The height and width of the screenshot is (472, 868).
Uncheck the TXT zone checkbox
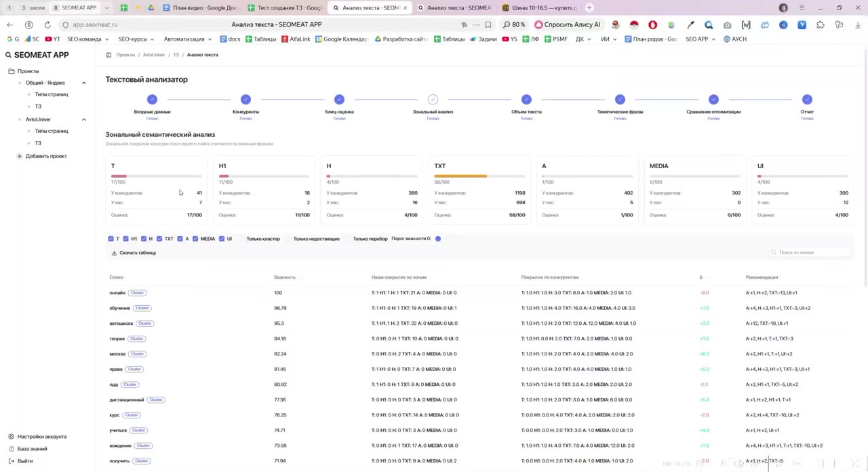pos(159,239)
